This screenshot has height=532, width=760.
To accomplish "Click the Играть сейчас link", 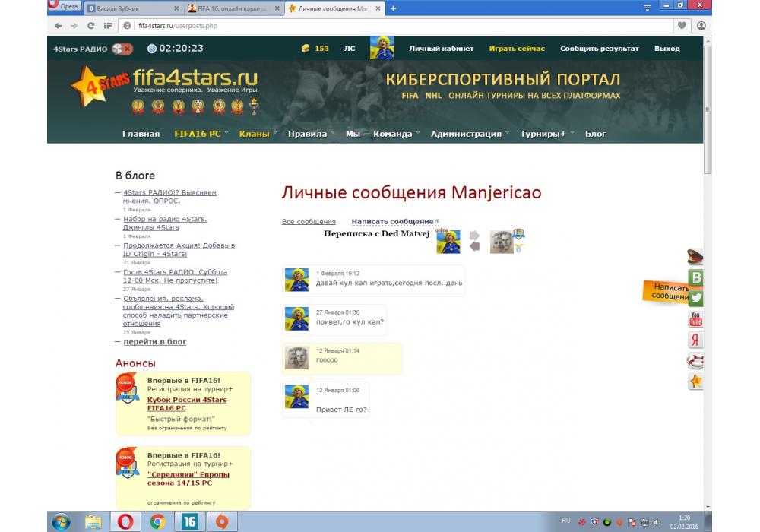I will [517, 49].
